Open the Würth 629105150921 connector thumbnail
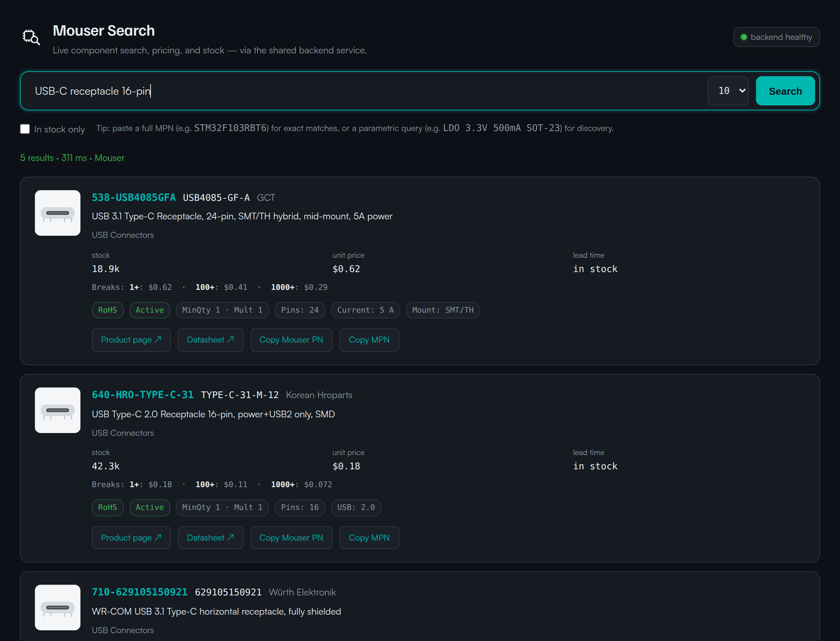The width and height of the screenshot is (840, 641). coord(58,607)
